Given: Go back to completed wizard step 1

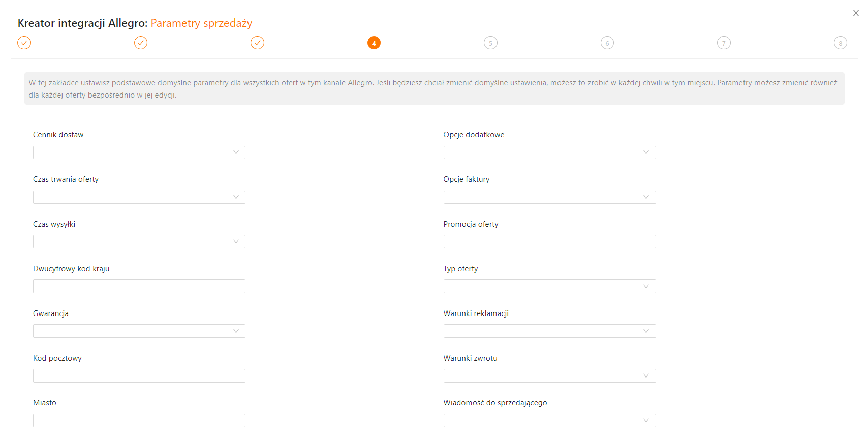Looking at the screenshot, I should tap(24, 43).
